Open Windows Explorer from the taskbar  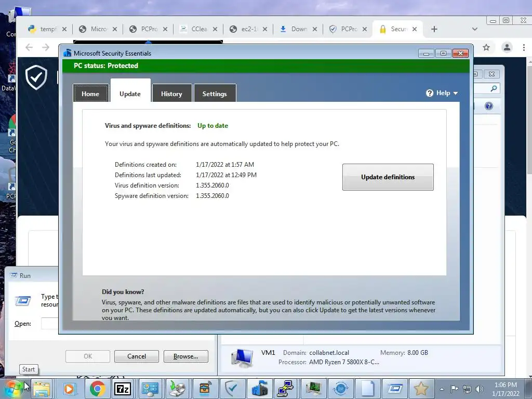point(42,389)
